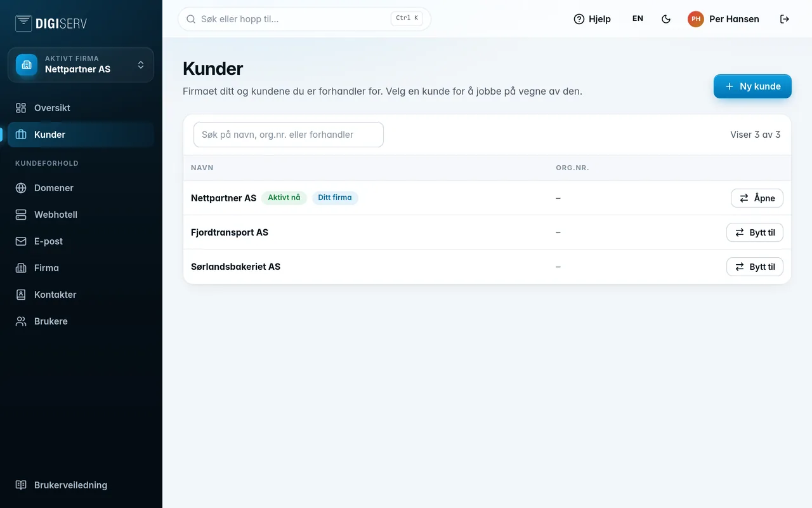Click the question mark help icon
812x508 pixels.
click(x=579, y=19)
